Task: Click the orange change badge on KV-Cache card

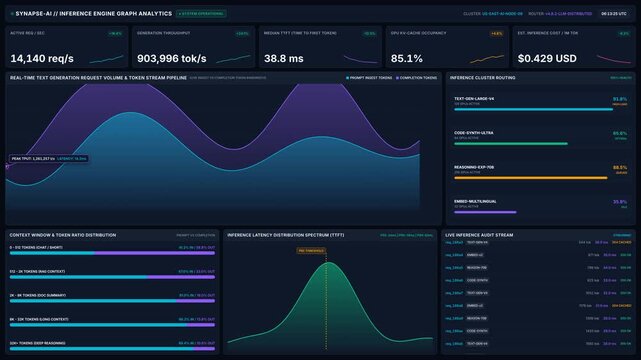Action: 497,34
